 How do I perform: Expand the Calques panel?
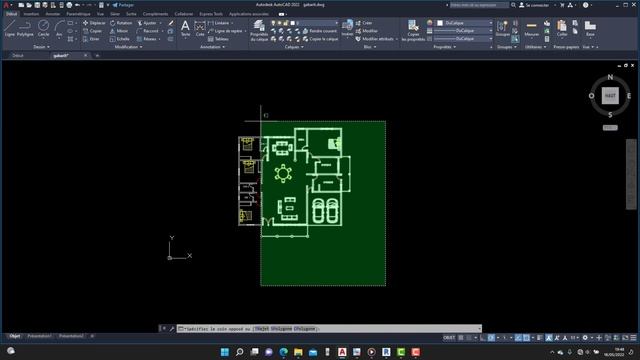[x=294, y=47]
